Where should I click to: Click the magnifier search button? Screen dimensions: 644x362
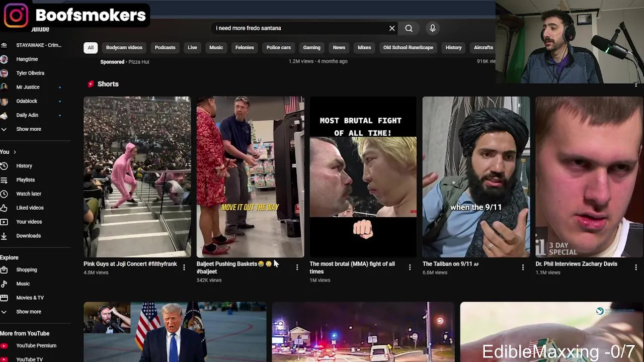pos(409,28)
